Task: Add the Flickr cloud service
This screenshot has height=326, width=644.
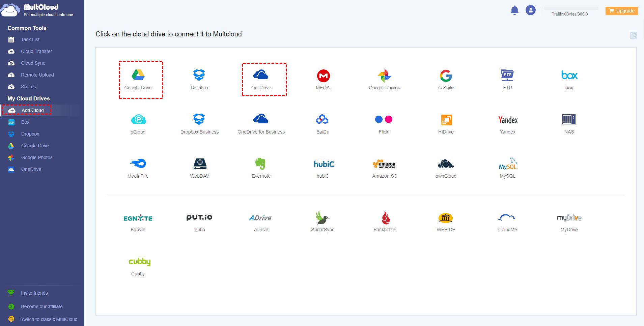Action: click(x=384, y=123)
